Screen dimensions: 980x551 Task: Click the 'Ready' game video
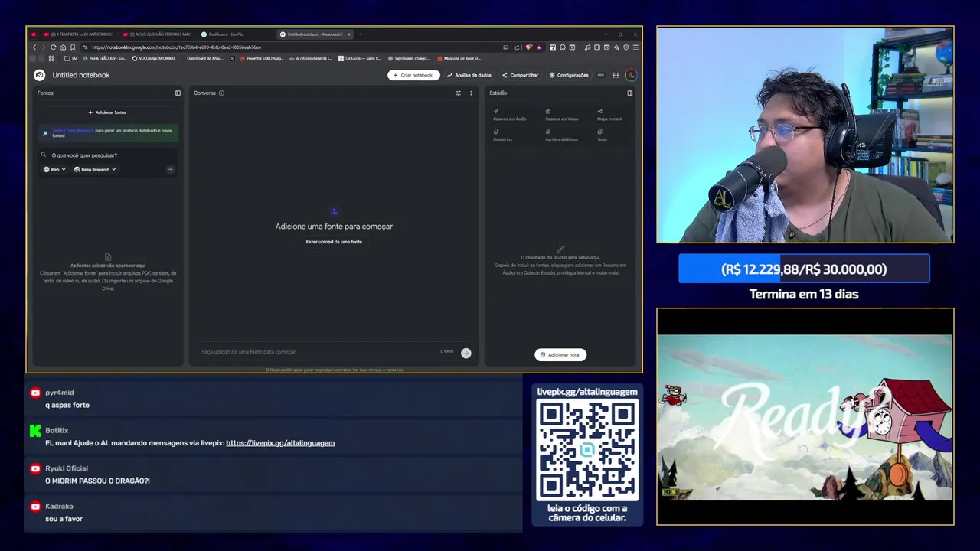[x=805, y=417]
